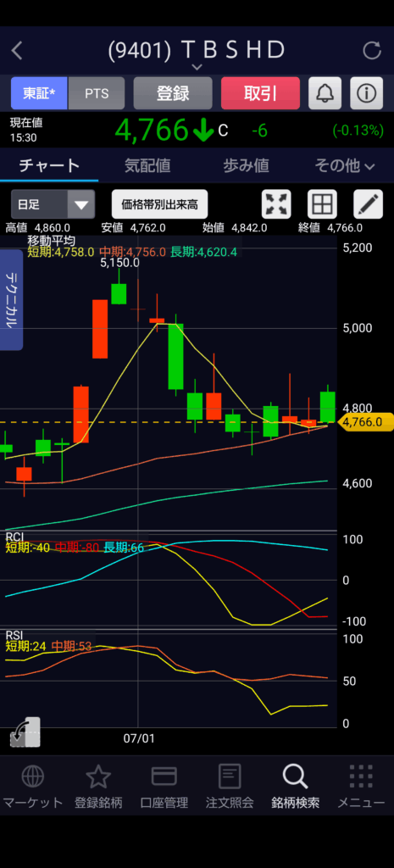Viewport: 394px width, 868px height.
Task: Open the テクニカル side panel
Action: click(12, 299)
